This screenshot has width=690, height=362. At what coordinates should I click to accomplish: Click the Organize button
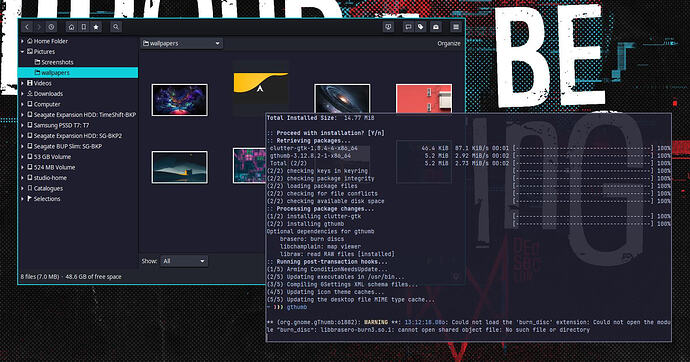pos(449,44)
